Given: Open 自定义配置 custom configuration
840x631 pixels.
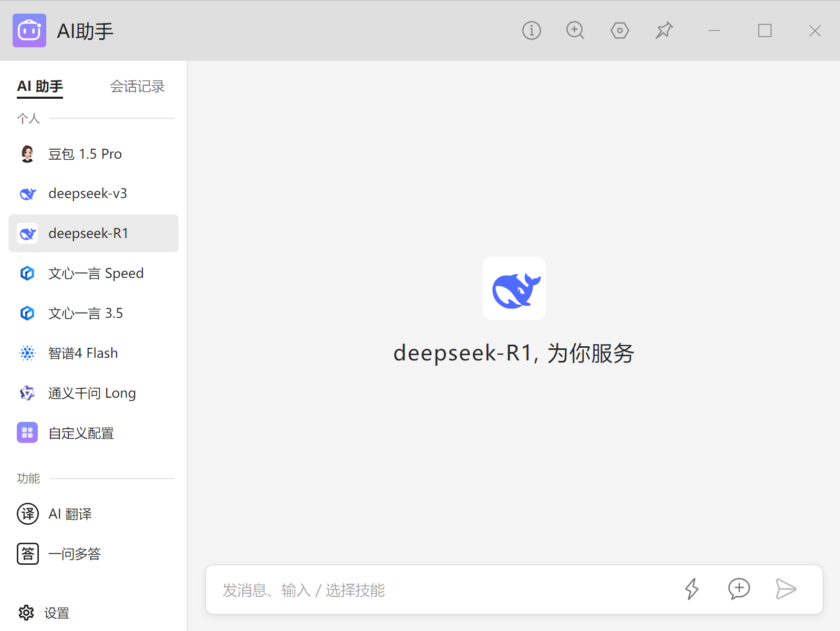Looking at the screenshot, I should [x=94, y=433].
